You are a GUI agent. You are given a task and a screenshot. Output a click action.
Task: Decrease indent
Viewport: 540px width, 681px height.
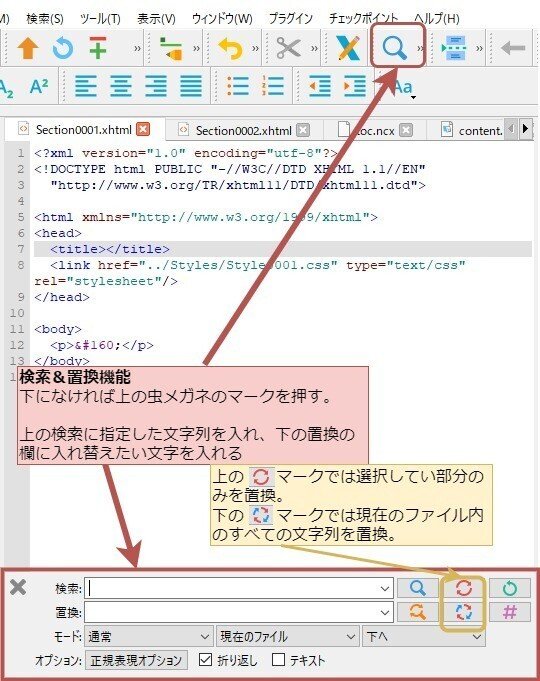pyautogui.click(x=320, y=86)
